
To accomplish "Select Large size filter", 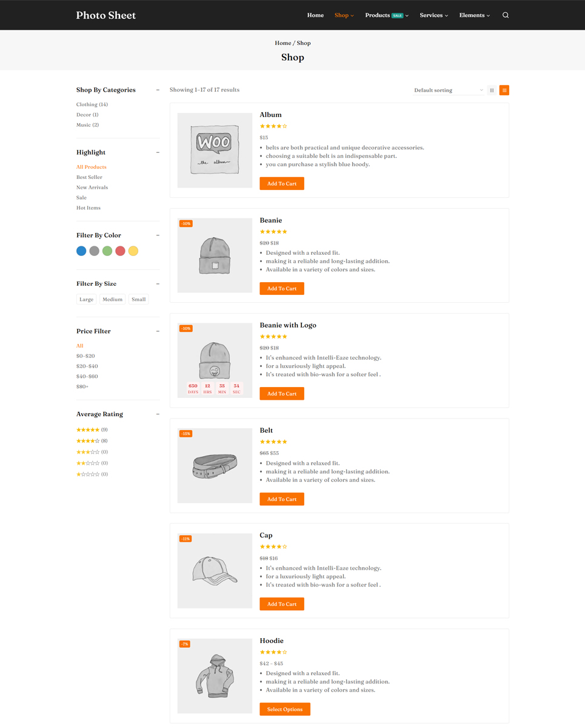I will pos(87,299).
